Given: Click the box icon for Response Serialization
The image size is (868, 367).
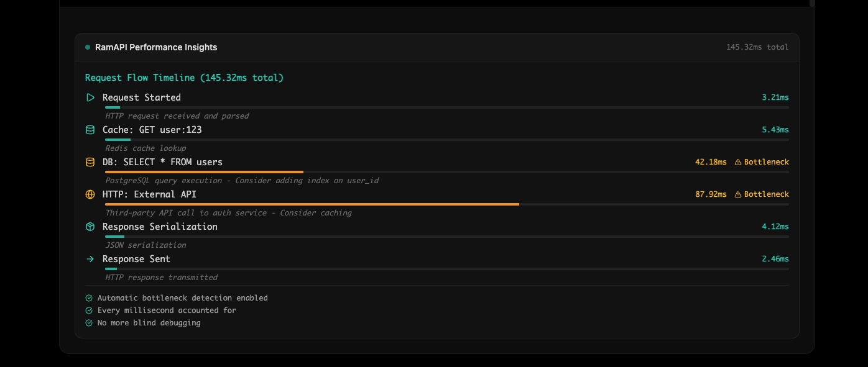Looking at the screenshot, I should coord(90,227).
